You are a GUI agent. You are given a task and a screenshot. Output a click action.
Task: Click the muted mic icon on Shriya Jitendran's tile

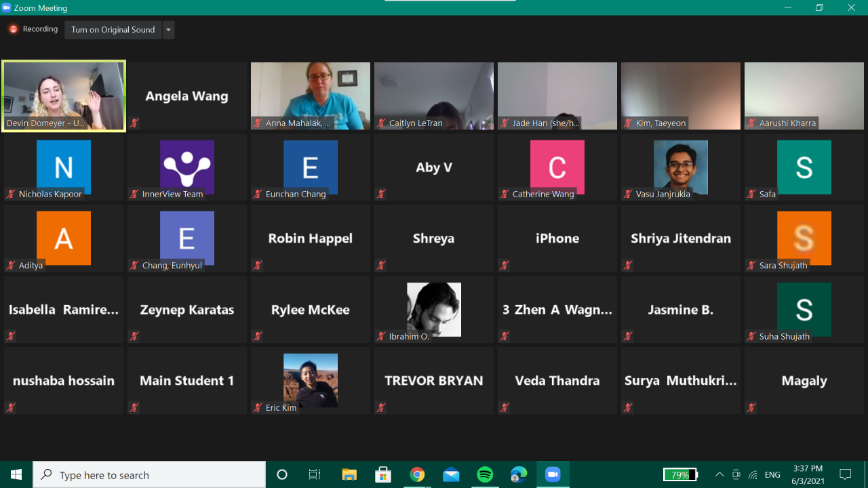(x=628, y=266)
